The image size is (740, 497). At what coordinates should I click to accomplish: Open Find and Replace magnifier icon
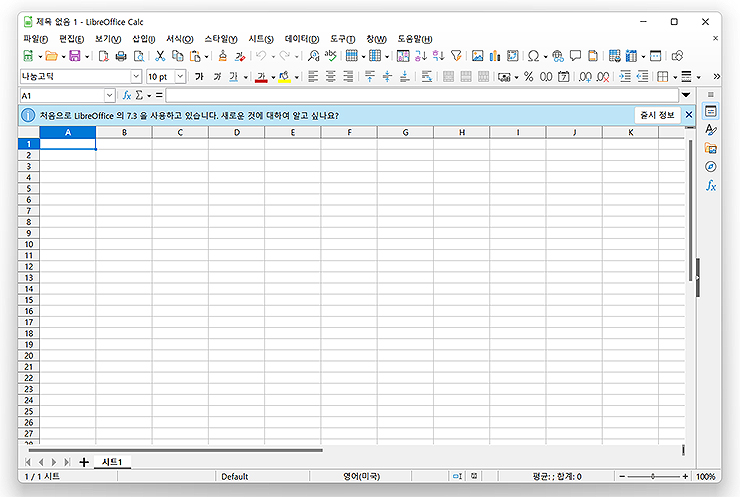click(313, 56)
